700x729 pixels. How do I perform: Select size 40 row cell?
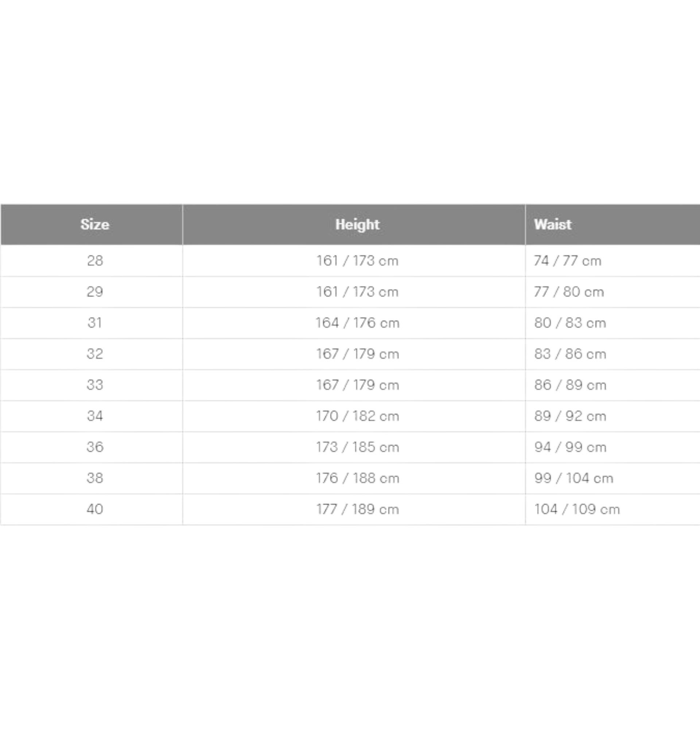click(x=95, y=509)
